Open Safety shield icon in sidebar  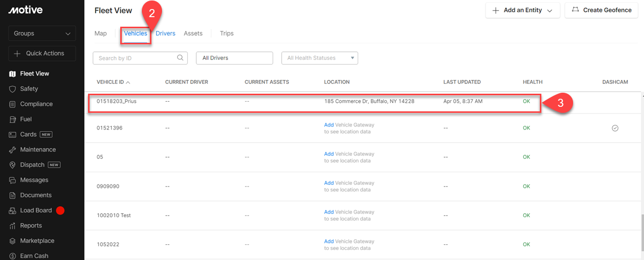13,89
